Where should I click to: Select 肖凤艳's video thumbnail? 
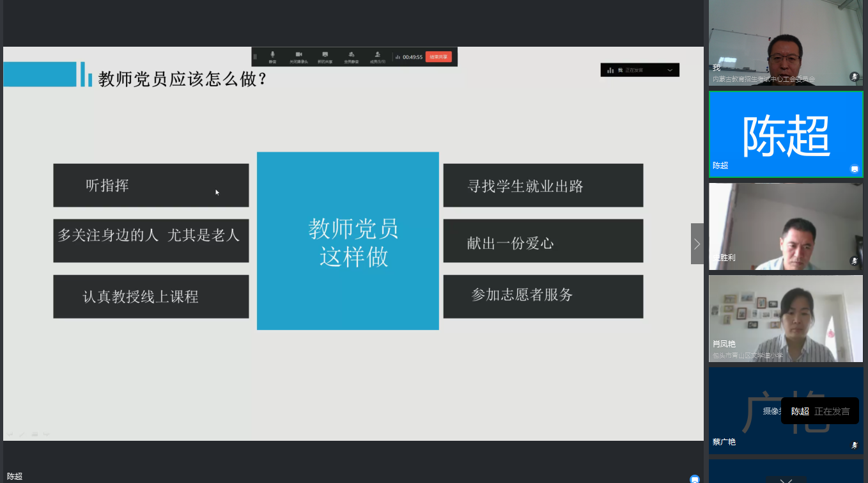[x=786, y=318]
